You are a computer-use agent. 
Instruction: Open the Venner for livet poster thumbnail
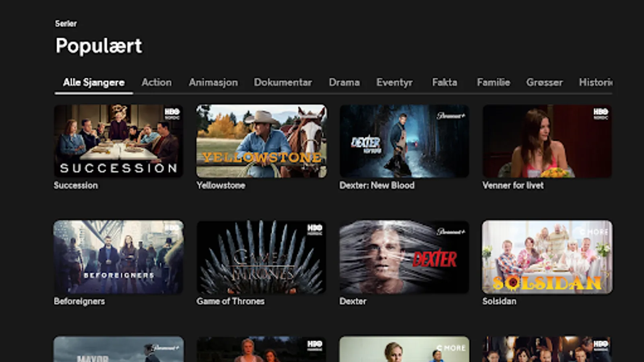coord(547,141)
